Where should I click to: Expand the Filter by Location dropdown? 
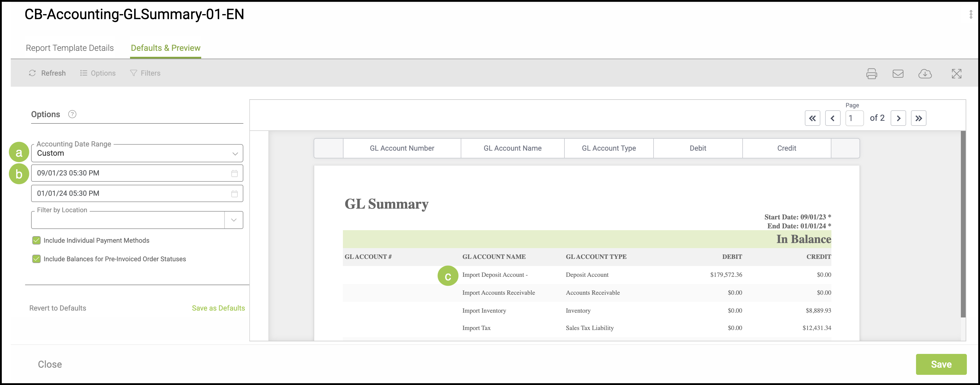click(x=233, y=220)
